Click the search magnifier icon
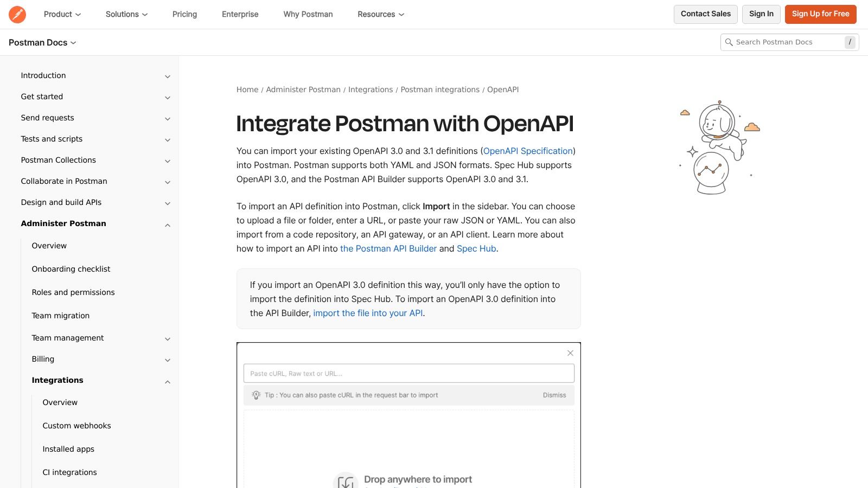 click(x=729, y=42)
